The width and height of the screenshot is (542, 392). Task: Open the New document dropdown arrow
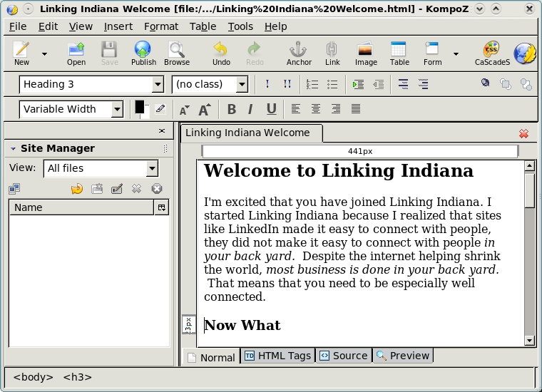(45, 54)
